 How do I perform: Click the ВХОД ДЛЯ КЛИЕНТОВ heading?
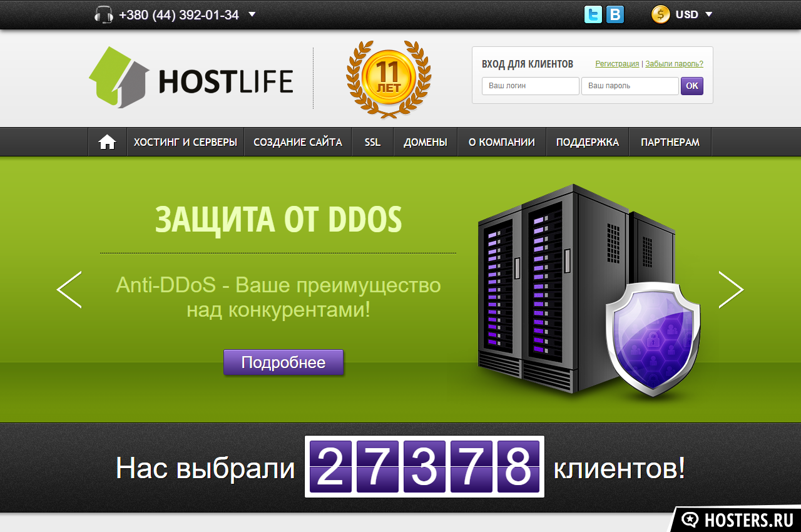point(528,64)
